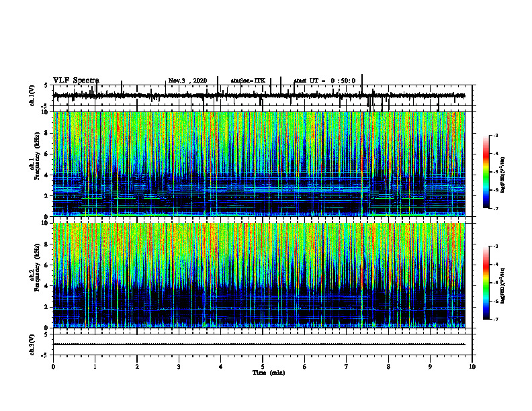Click the '7' tick on the time axis

347,367
